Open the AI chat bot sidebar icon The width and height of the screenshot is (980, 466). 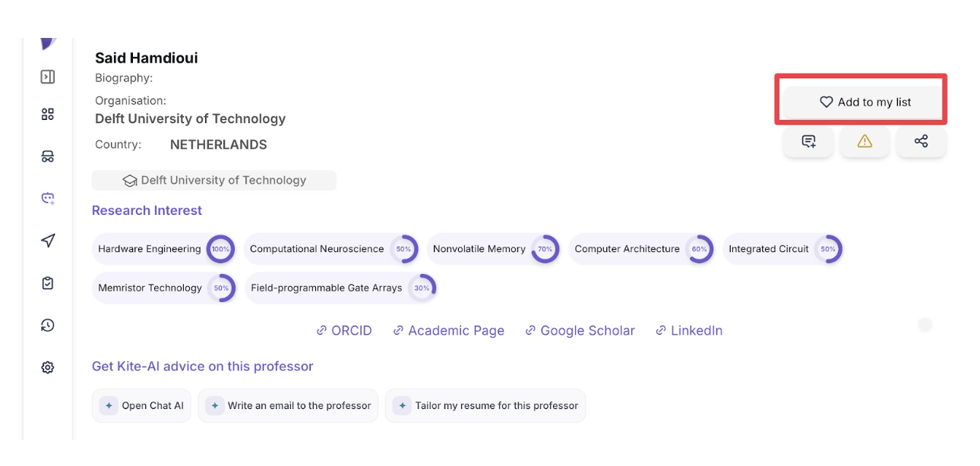tap(48, 198)
